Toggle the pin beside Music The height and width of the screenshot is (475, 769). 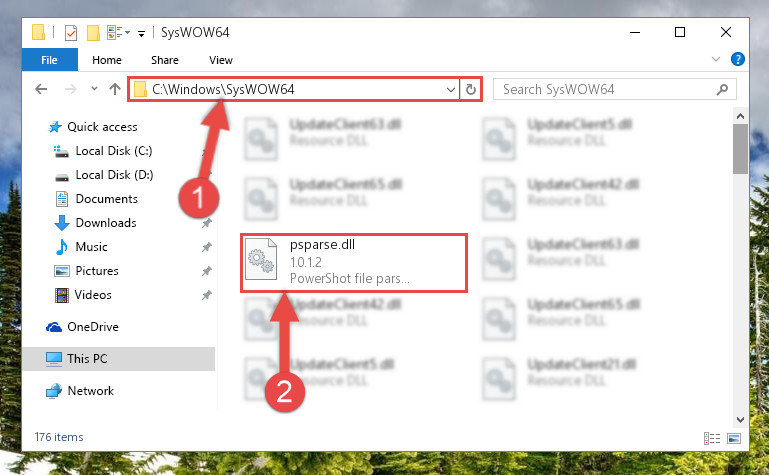click(206, 247)
